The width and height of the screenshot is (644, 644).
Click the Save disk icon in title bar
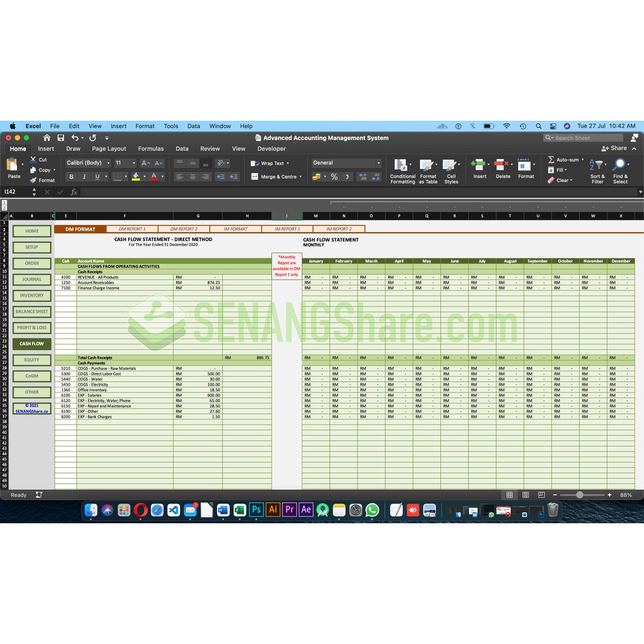(x=61, y=138)
